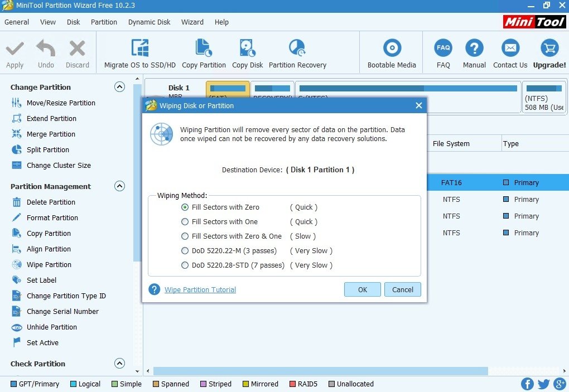Open the Dynamic Disk menu

click(149, 22)
